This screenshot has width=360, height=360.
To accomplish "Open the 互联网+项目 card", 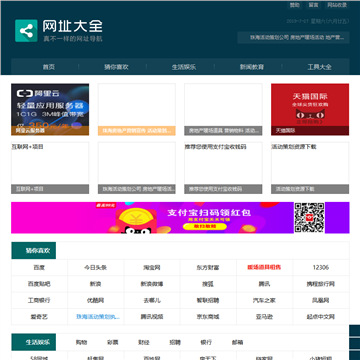I will (x=50, y=168).
